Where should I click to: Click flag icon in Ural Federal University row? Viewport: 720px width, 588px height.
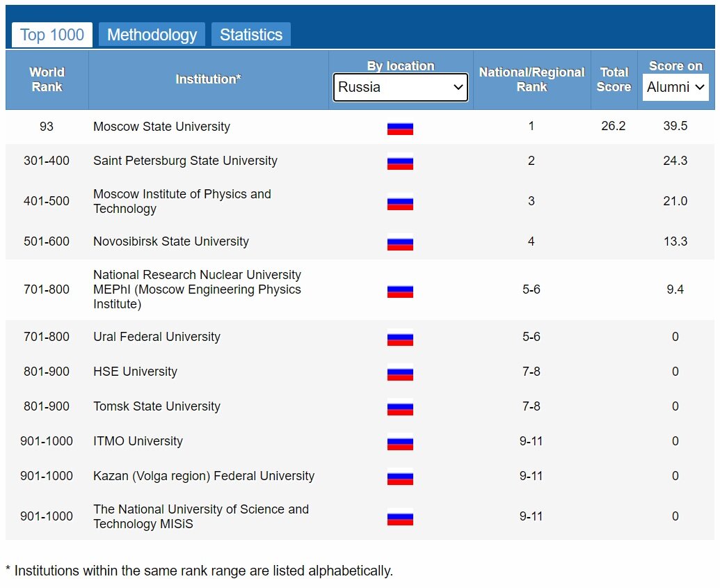(x=400, y=337)
